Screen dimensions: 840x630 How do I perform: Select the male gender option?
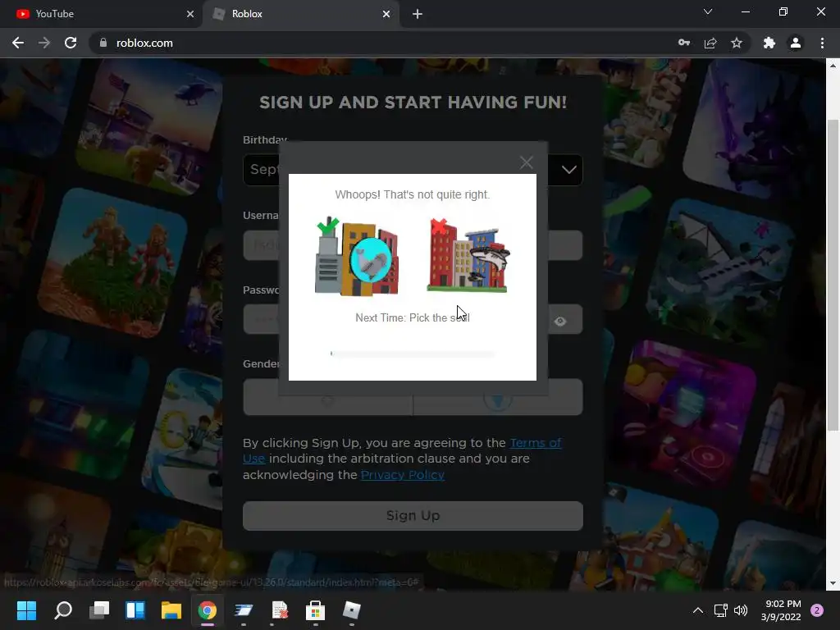pyautogui.click(x=498, y=398)
